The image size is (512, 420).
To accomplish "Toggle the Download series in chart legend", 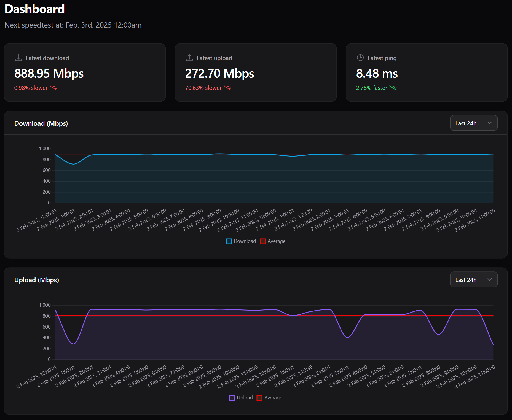I will point(241,241).
